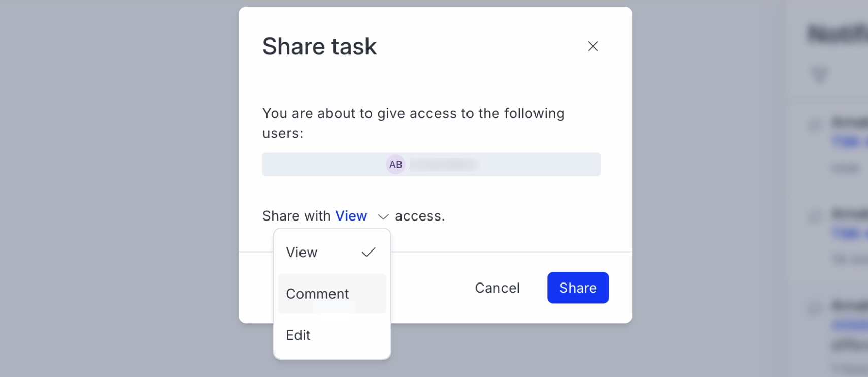The height and width of the screenshot is (377, 868).
Task: Click the X icon to dismiss sharing
Action: pyautogui.click(x=593, y=46)
